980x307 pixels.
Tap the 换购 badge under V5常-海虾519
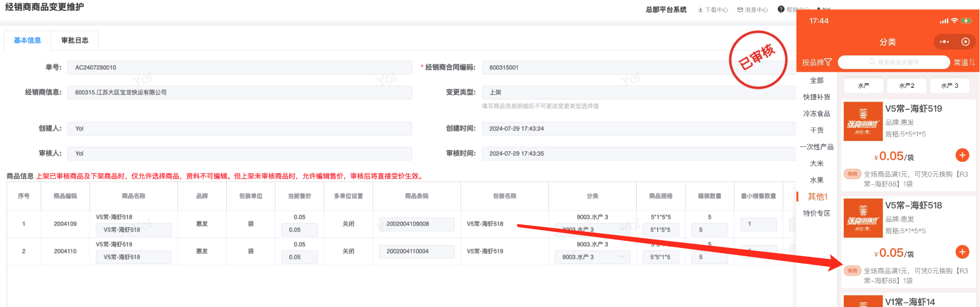[853, 174]
